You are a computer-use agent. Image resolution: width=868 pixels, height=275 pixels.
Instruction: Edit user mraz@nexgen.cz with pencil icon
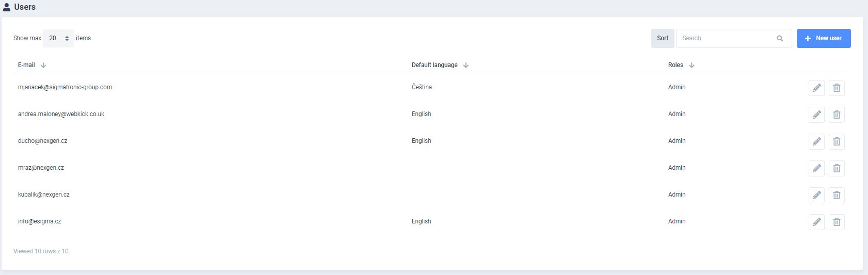pos(816,168)
